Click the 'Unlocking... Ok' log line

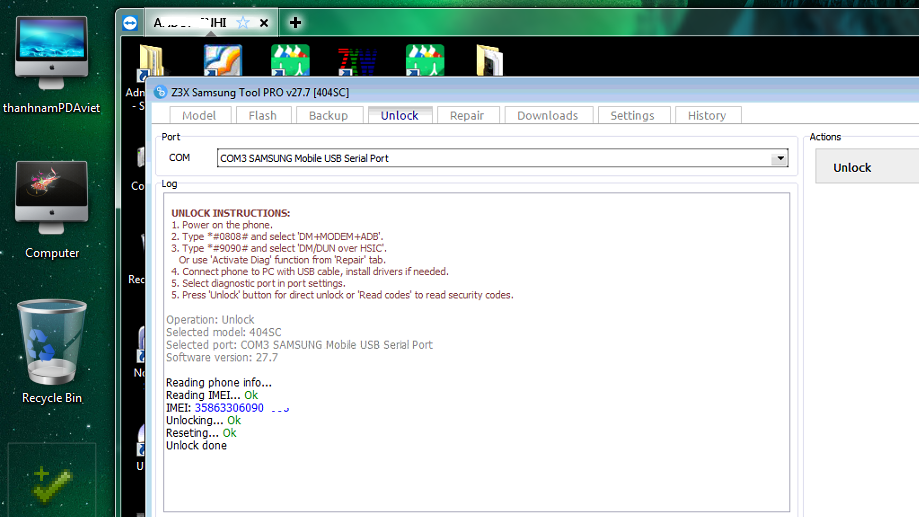coord(203,421)
